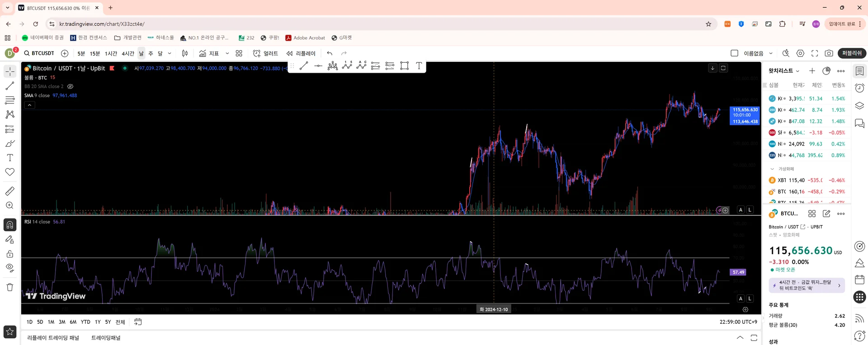Select the 주 weekly timeframe
The height and width of the screenshot is (345, 868).
151,53
